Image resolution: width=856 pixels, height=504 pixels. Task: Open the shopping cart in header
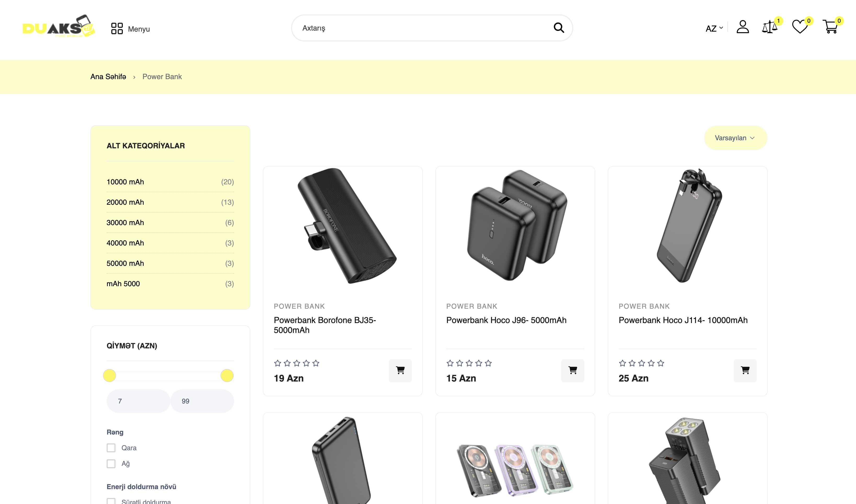click(x=830, y=27)
